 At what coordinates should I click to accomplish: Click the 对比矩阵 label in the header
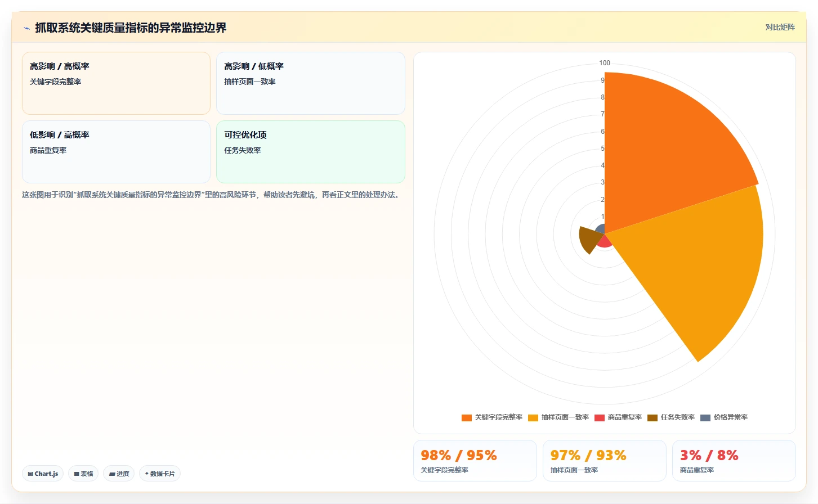(780, 27)
